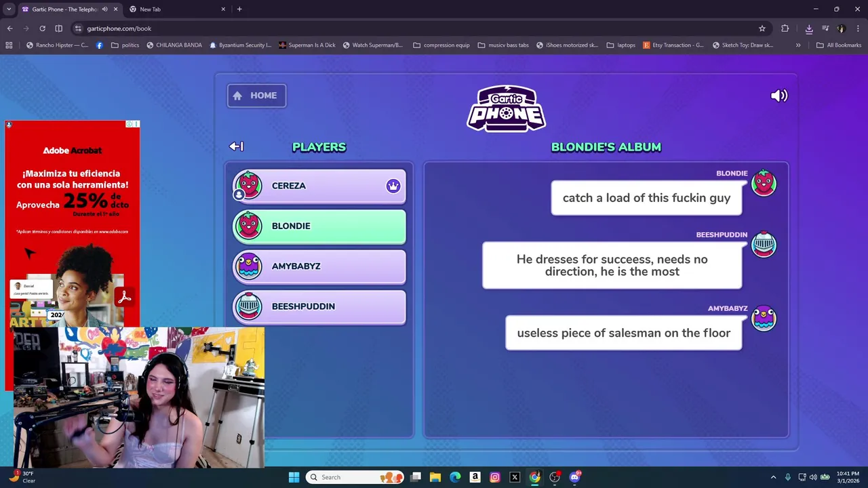
Task: Open the Chrome profile avatar
Action: (842, 28)
